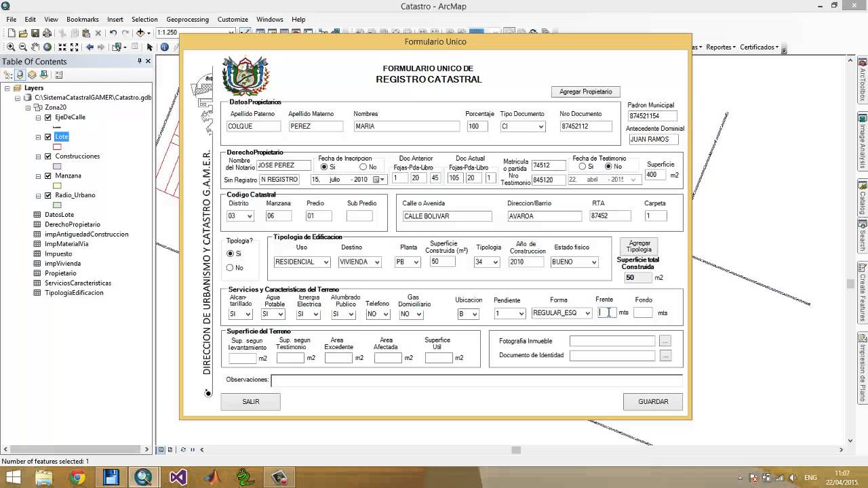The image size is (868, 488).
Task: Open a map document via folder icon
Action: [23, 33]
